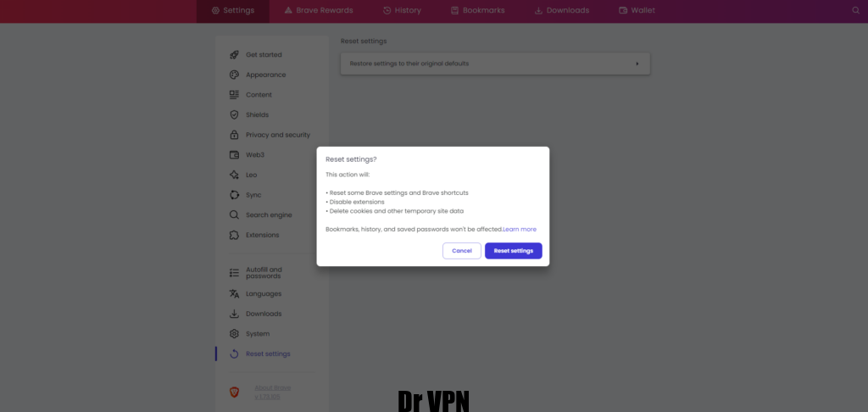This screenshot has width=868, height=412.
Task: Dismiss the dialog using Cancel
Action: point(462,251)
